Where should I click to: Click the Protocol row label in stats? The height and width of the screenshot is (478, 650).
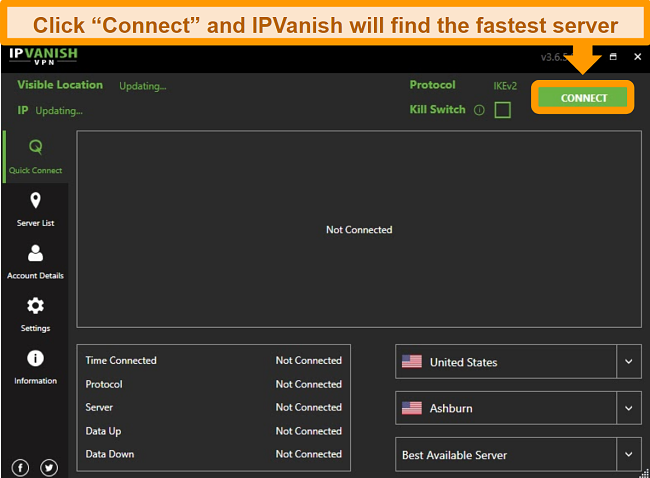point(104,384)
